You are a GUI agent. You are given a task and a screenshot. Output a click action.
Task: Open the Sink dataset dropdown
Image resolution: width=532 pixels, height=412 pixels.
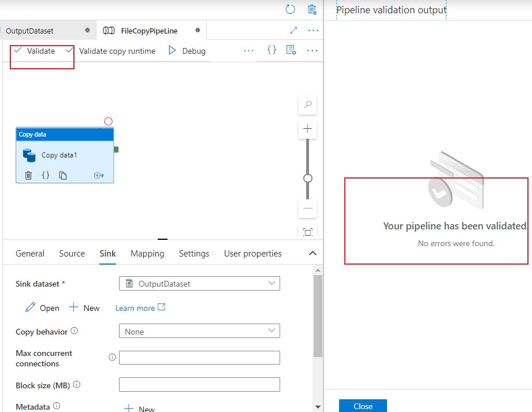pyautogui.click(x=199, y=283)
